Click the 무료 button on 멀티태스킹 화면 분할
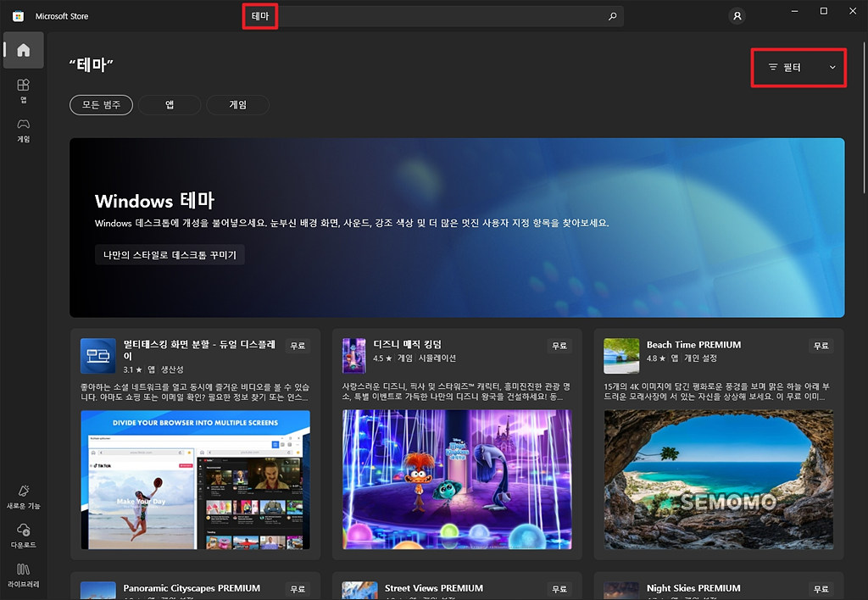This screenshot has height=600, width=868. [298, 346]
